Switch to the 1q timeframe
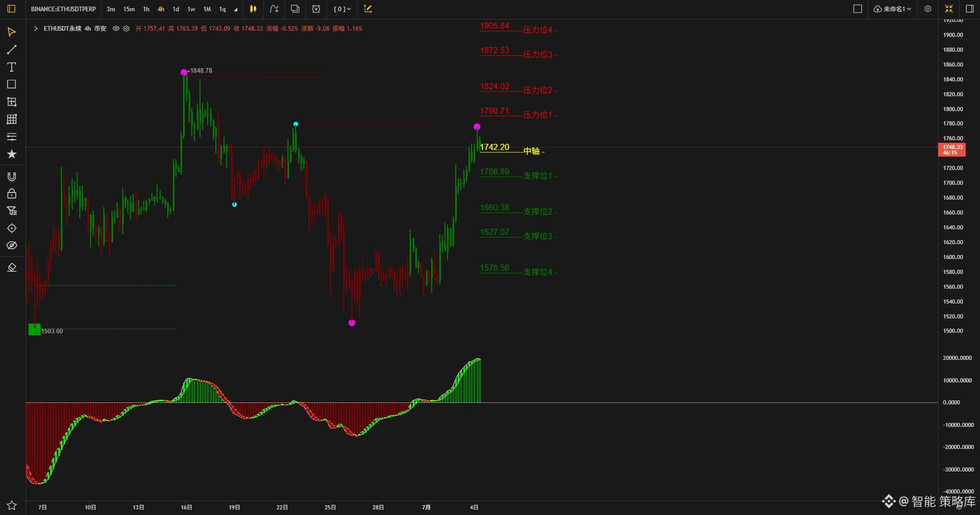 tap(222, 9)
